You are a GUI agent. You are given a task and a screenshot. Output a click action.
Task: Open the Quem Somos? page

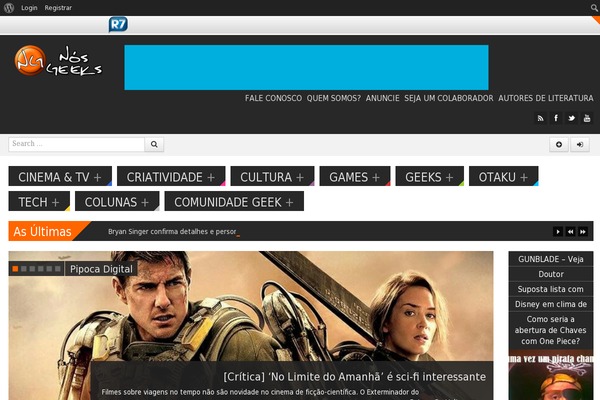coord(334,98)
